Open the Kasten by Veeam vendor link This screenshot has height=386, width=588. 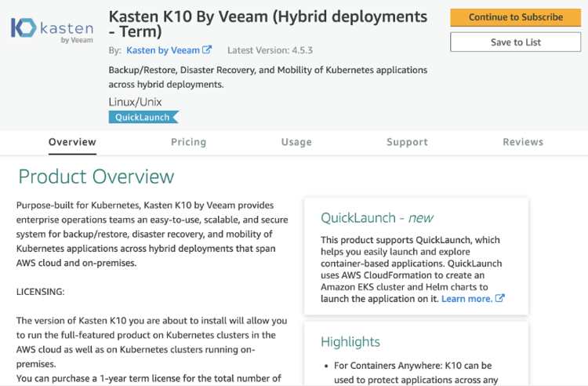pos(163,50)
